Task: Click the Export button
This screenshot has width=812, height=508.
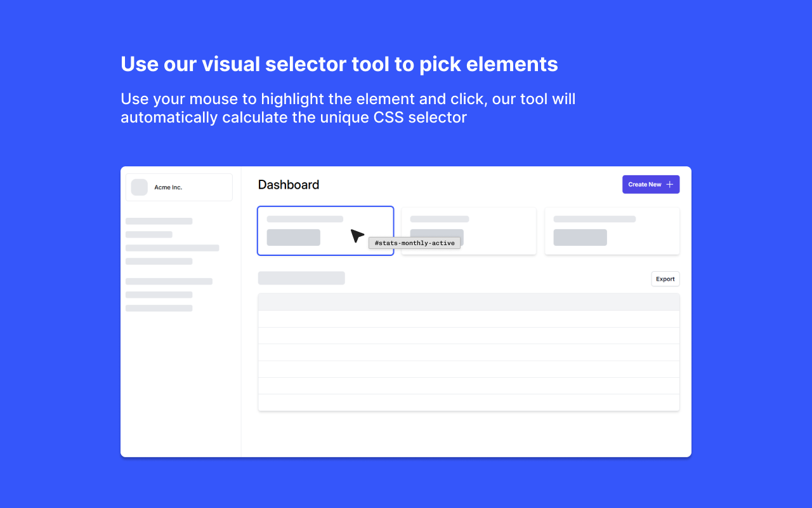Action: 665,279
